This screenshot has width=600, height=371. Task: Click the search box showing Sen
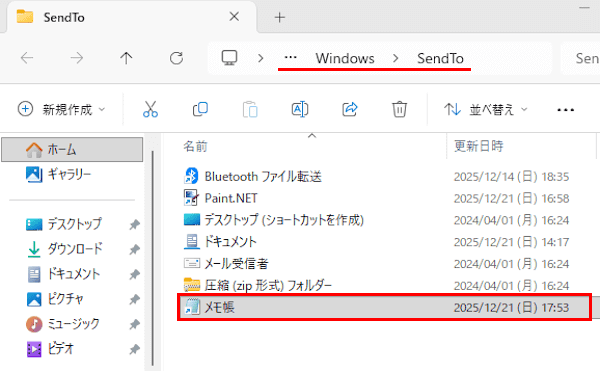pyautogui.click(x=580, y=58)
